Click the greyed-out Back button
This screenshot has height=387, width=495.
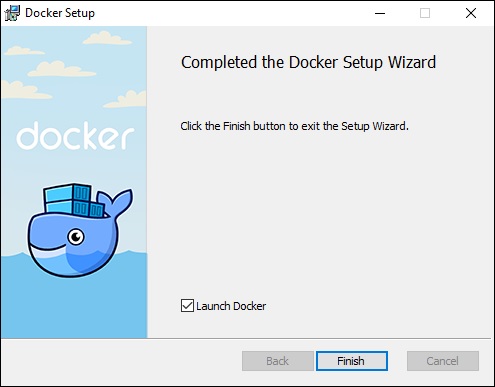278,361
